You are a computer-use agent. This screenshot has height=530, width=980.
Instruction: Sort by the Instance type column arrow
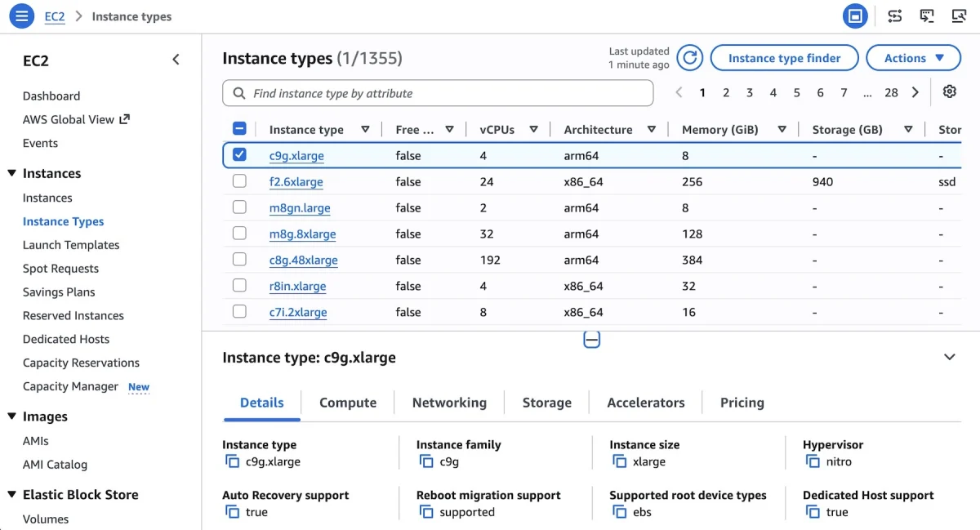365,129
